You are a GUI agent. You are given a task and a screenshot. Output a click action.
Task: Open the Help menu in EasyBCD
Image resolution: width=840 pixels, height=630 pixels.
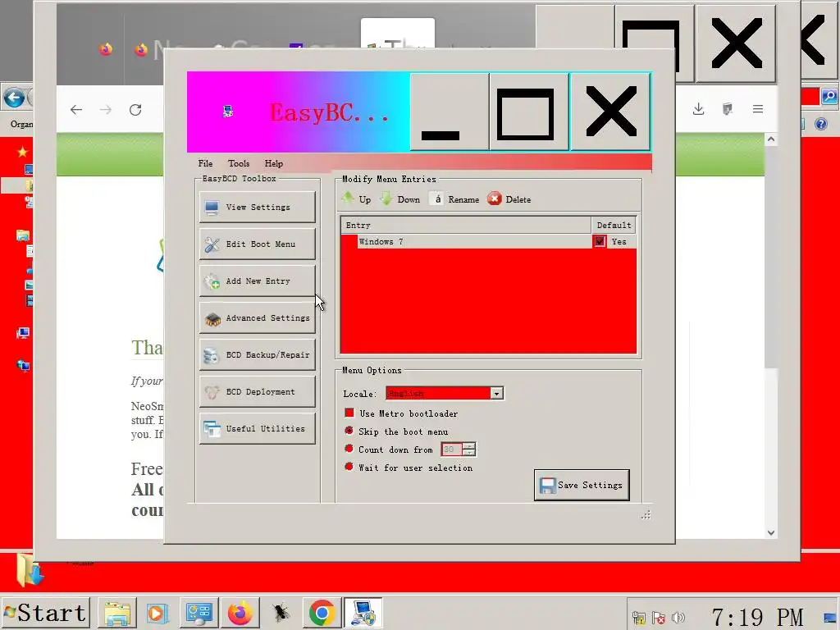coord(274,163)
